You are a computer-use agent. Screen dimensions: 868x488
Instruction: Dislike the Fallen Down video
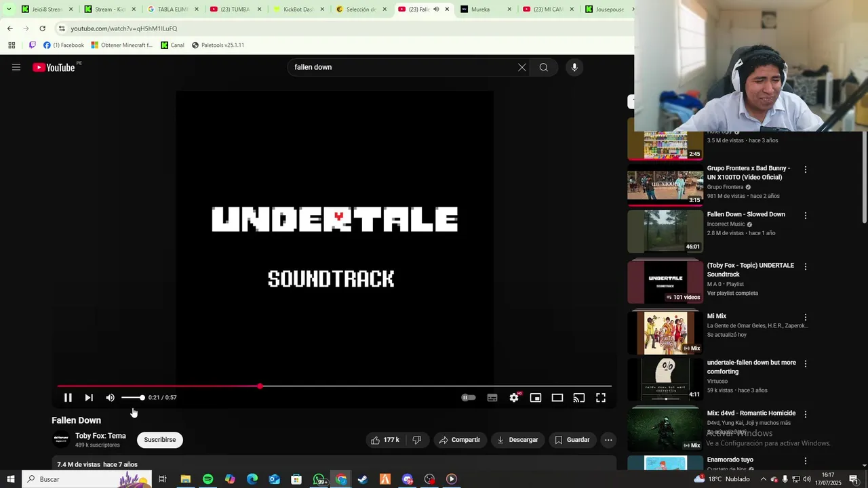coord(417,440)
